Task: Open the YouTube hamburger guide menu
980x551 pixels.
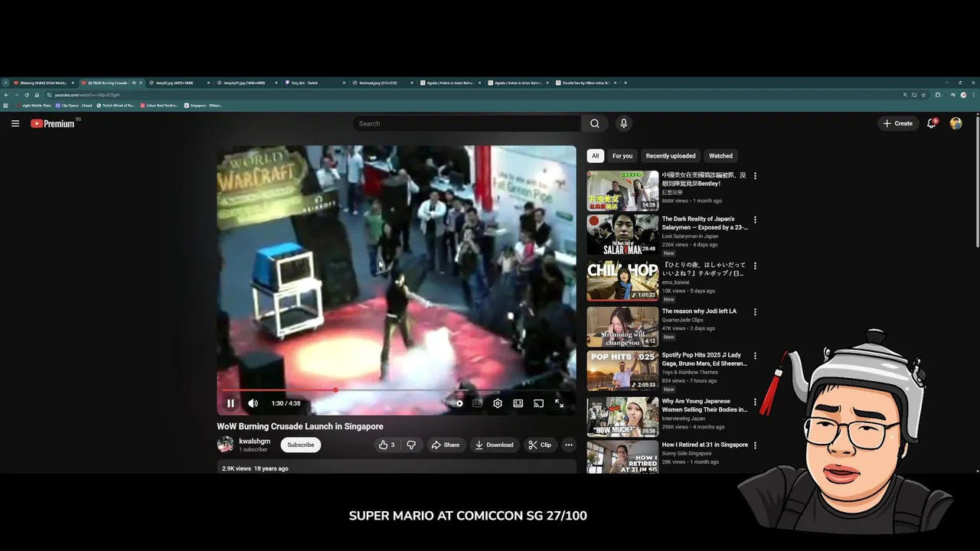Action: tap(15, 123)
